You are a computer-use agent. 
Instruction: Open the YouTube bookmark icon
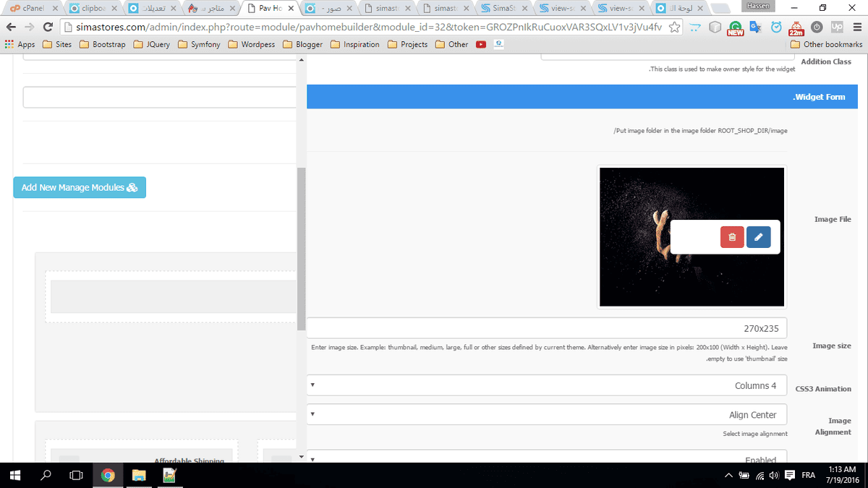(x=481, y=44)
